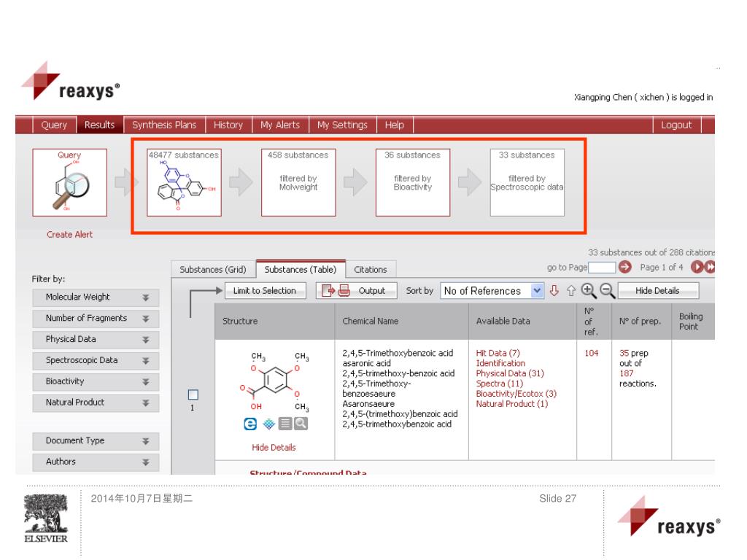Image resolution: width=747 pixels, height=560 pixels.
Task: Expand the Authors filter
Action: 96,462
